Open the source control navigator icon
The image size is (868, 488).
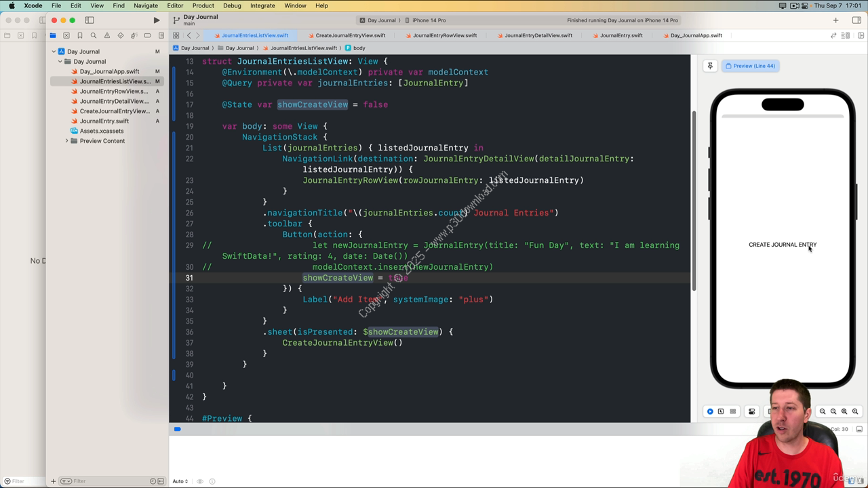(x=66, y=35)
